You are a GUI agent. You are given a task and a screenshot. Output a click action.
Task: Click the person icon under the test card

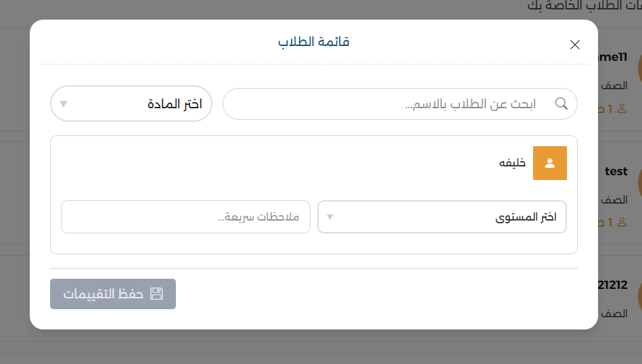pyautogui.click(x=623, y=222)
